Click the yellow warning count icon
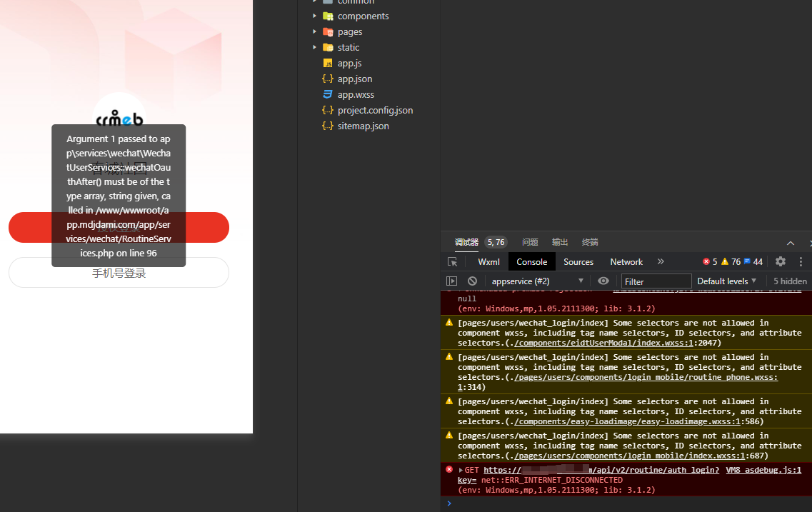 coord(724,261)
